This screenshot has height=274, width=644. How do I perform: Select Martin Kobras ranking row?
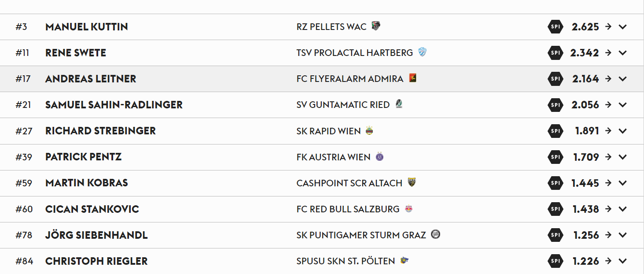click(322, 183)
